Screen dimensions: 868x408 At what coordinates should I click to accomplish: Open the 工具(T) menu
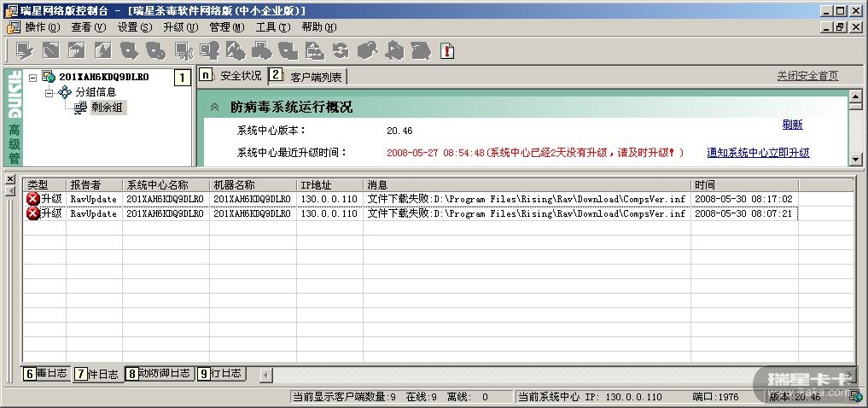point(273,27)
